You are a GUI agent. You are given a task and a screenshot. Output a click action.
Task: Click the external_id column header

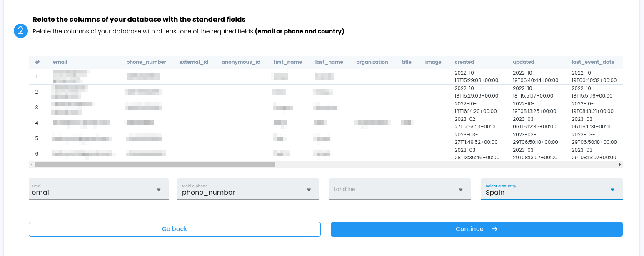coord(194,62)
